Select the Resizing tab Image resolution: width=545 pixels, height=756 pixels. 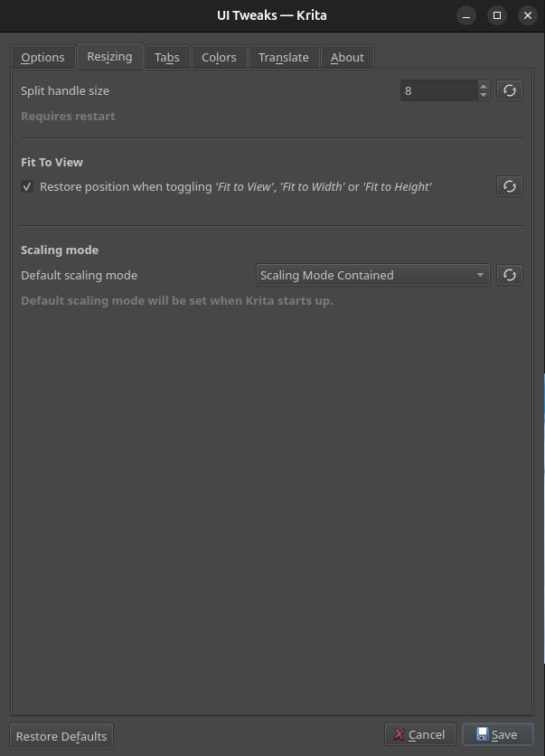point(109,56)
